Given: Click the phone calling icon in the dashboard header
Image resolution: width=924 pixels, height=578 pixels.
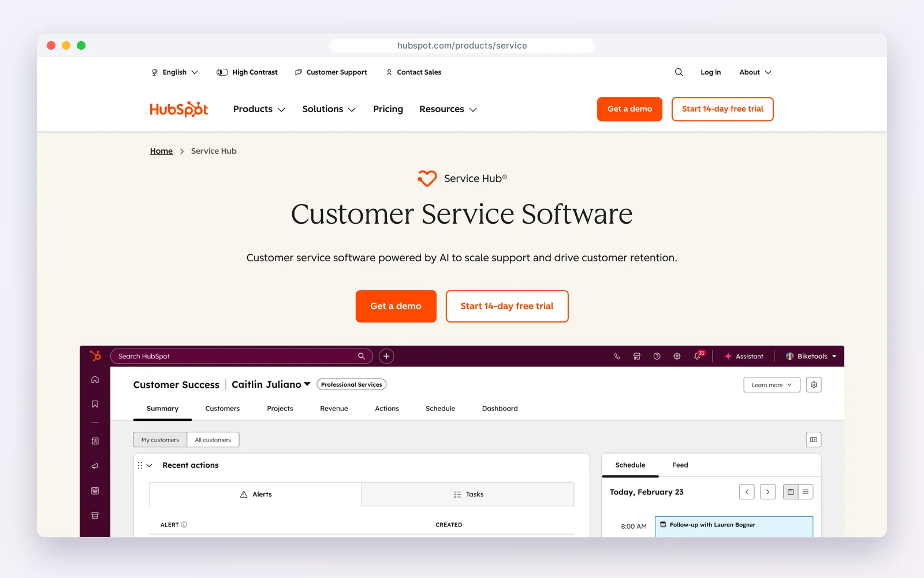Looking at the screenshot, I should click(617, 357).
